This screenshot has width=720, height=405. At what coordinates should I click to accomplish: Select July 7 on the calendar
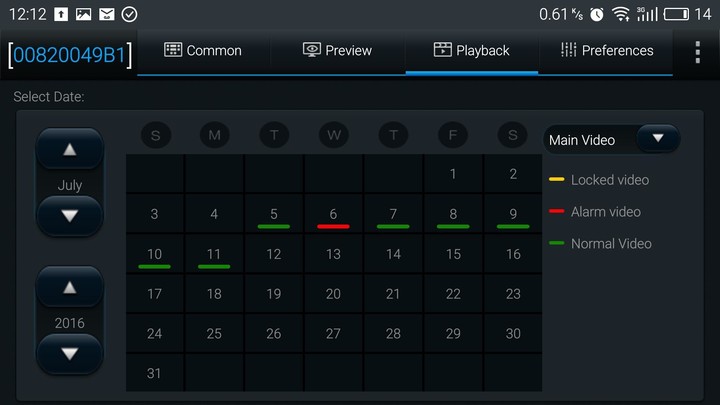point(393,214)
